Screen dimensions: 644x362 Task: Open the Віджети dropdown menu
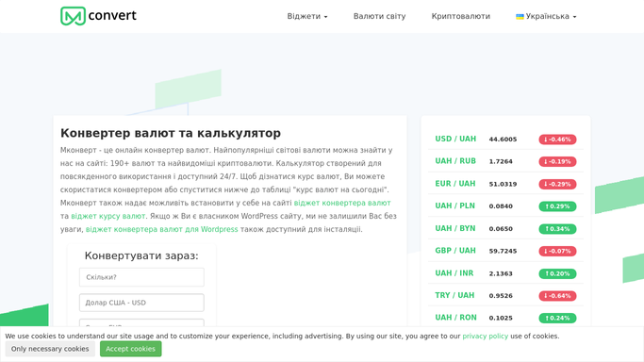click(x=307, y=16)
